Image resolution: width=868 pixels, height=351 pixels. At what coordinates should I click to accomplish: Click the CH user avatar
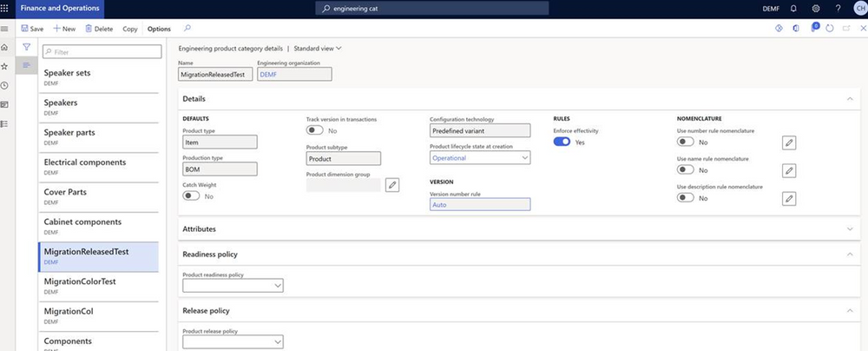(x=859, y=9)
